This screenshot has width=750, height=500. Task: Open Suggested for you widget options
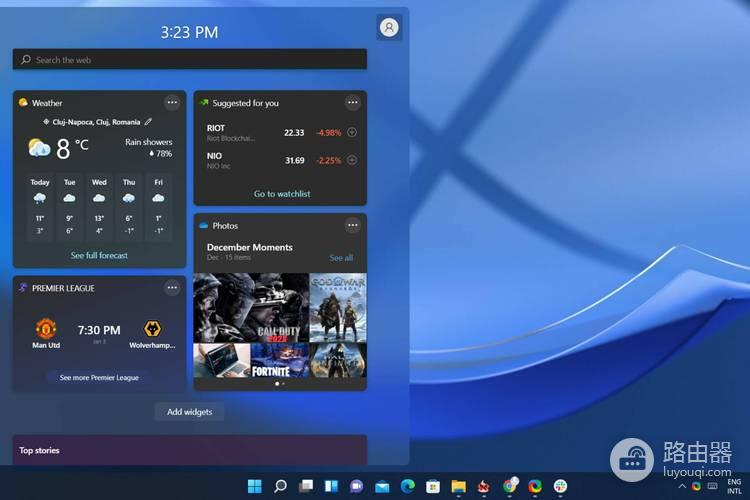[x=352, y=102]
